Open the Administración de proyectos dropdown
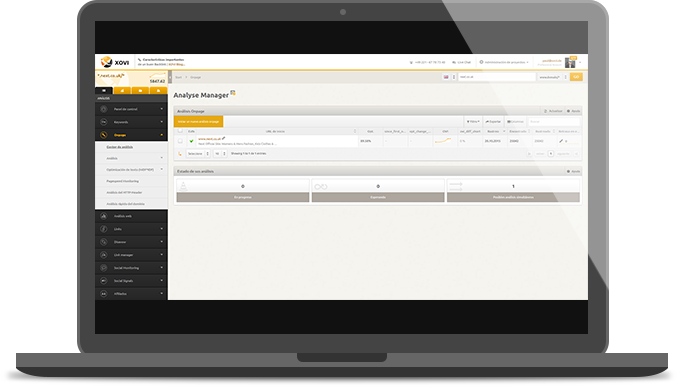Screen dimensions: 678x387 point(504,62)
